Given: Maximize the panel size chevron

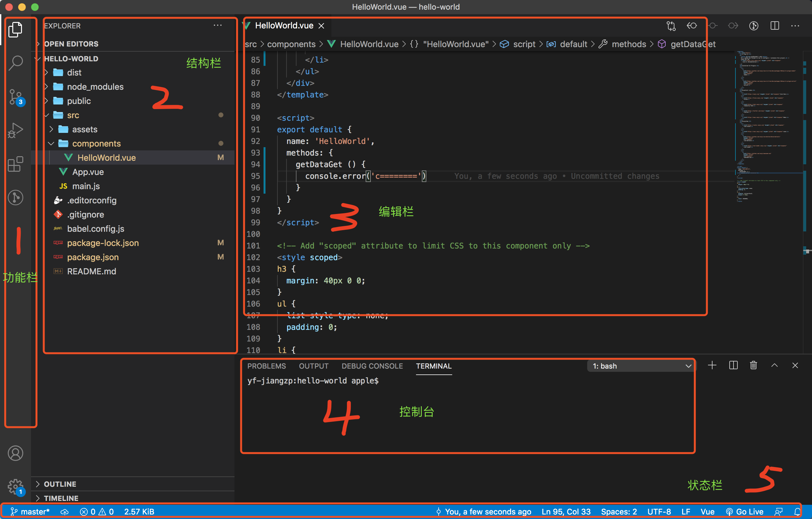Looking at the screenshot, I should pyautogui.click(x=775, y=366).
